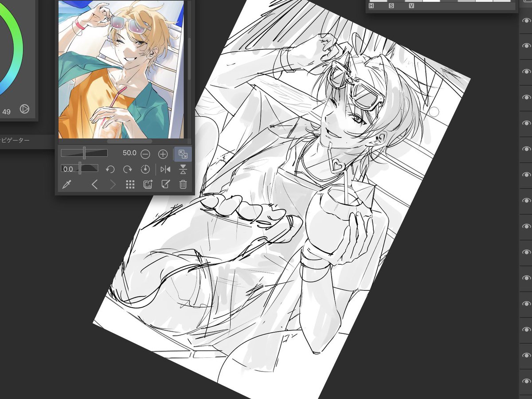The width and height of the screenshot is (532, 399).
Task: Zoom out the Sub View image
Action: [x=145, y=154]
